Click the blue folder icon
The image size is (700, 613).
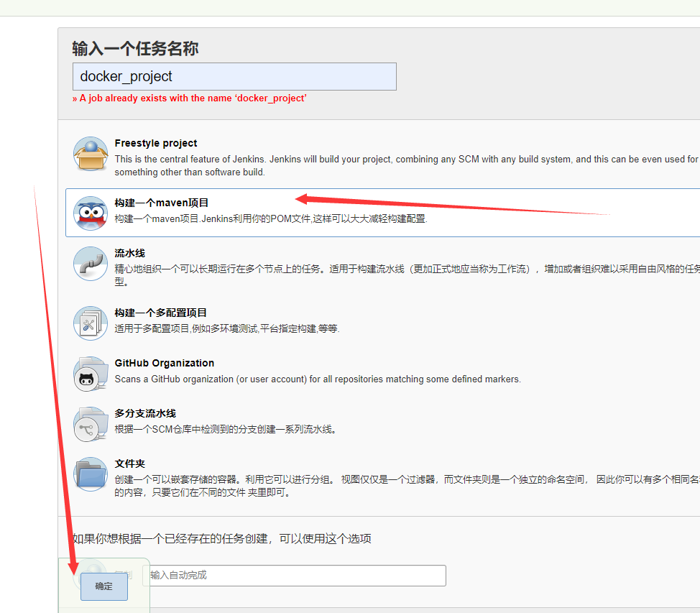point(91,474)
